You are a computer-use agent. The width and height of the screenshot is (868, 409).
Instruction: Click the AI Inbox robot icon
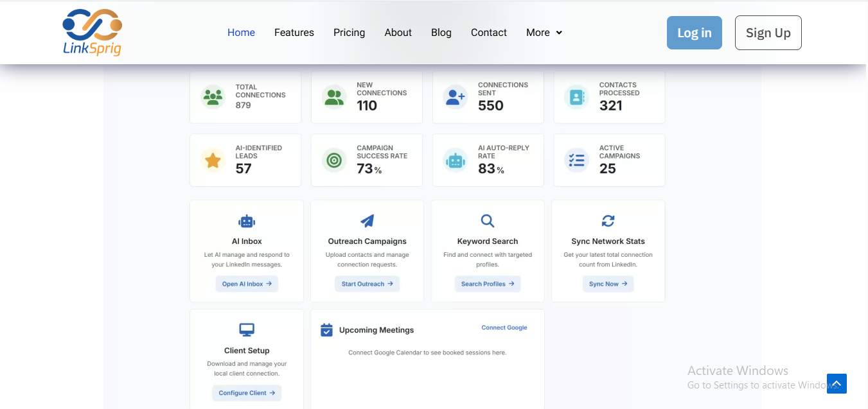pyautogui.click(x=247, y=222)
